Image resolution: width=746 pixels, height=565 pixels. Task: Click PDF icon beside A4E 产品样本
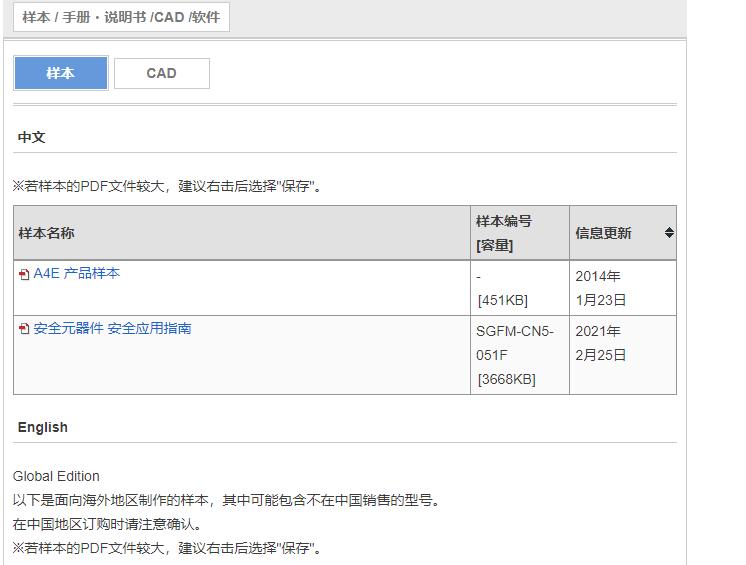24,274
